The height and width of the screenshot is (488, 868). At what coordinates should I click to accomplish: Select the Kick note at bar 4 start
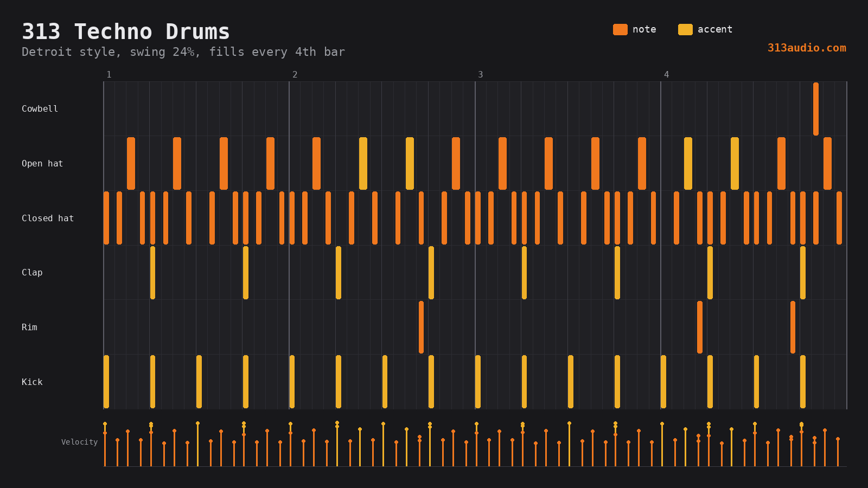click(x=663, y=382)
